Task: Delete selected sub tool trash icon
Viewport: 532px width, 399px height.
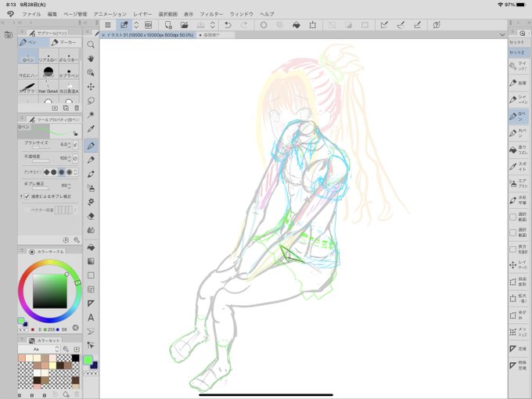Action: tap(77, 108)
